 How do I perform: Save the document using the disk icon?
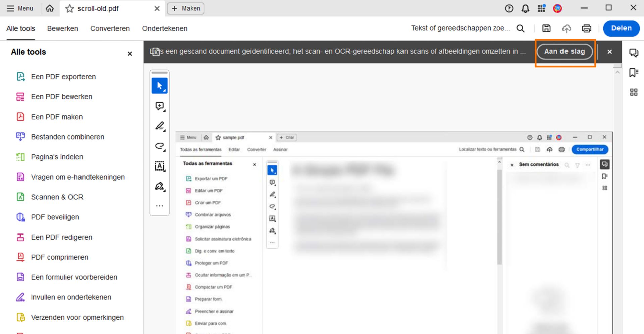(x=546, y=28)
